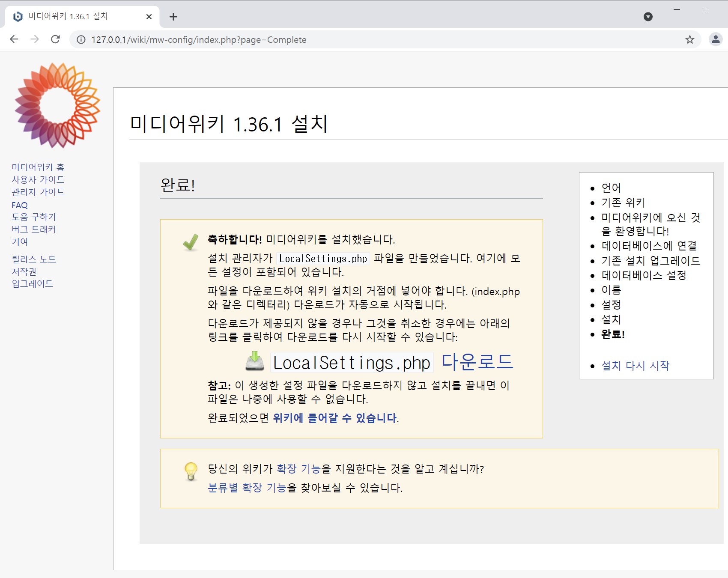Open the FAQ sidebar link
The image size is (728, 578).
[20, 205]
